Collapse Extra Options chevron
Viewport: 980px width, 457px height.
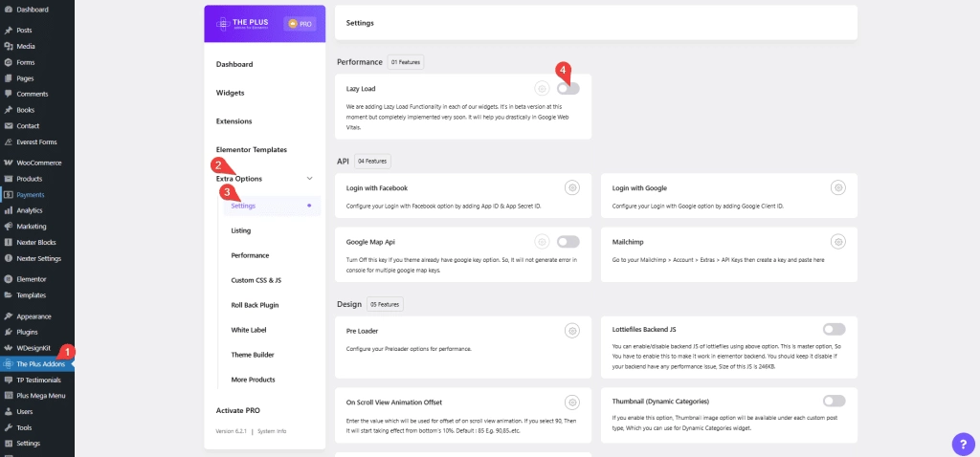click(x=309, y=179)
